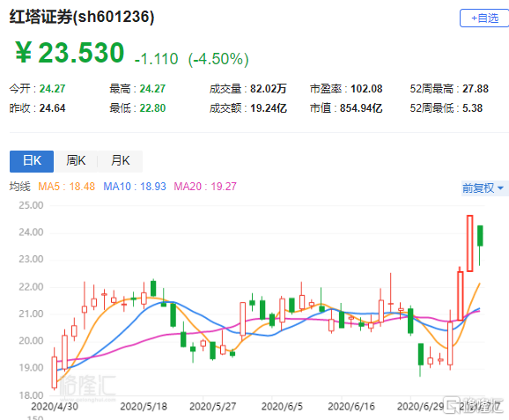Click the 均线 moving average label

tap(19, 187)
